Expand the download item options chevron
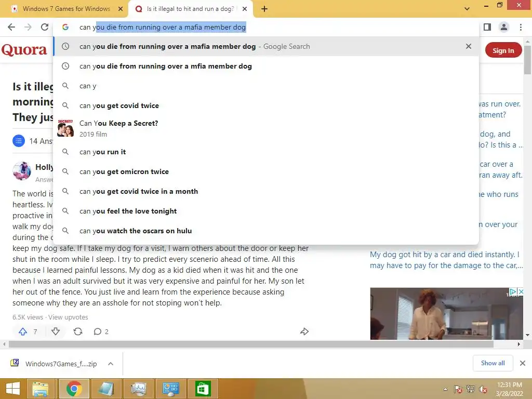This screenshot has width=532, height=399. point(111,364)
